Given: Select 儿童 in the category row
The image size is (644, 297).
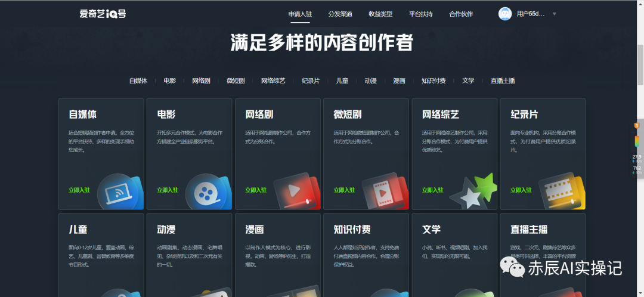Looking at the screenshot, I should coord(342,81).
